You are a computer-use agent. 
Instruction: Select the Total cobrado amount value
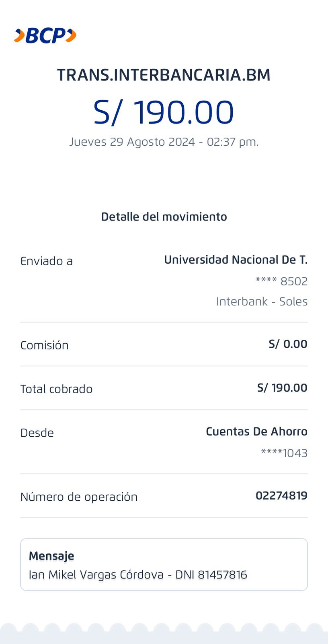[x=282, y=388]
